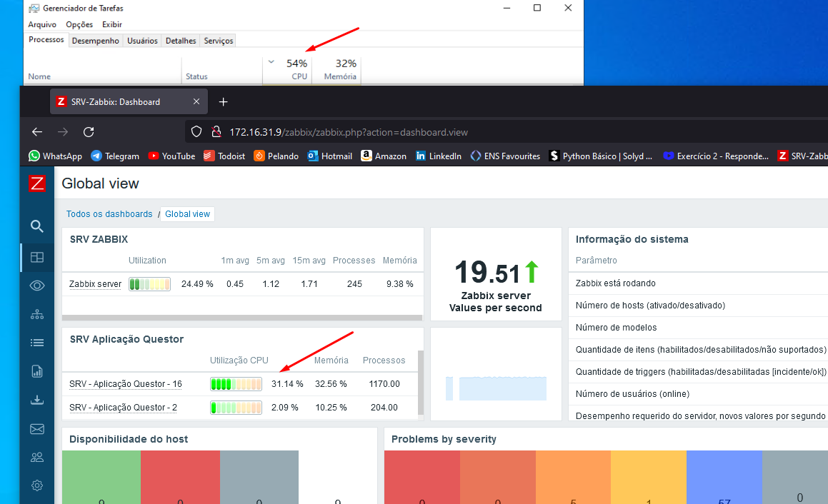Open a new browser tab
The width and height of the screenshot is (828, 504).
click(x=224, y=102)
